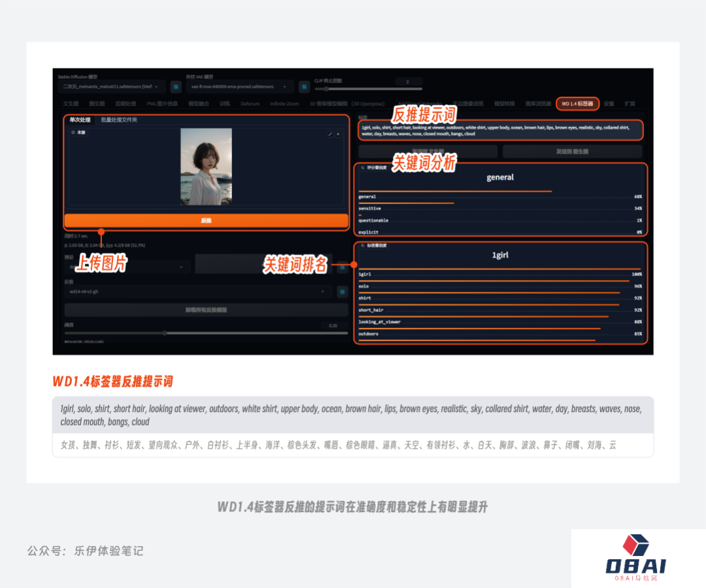Screen dimensions: 706x588
Task: Click the 'shirt' tag confidence row
Action: (x=500, y=297)
